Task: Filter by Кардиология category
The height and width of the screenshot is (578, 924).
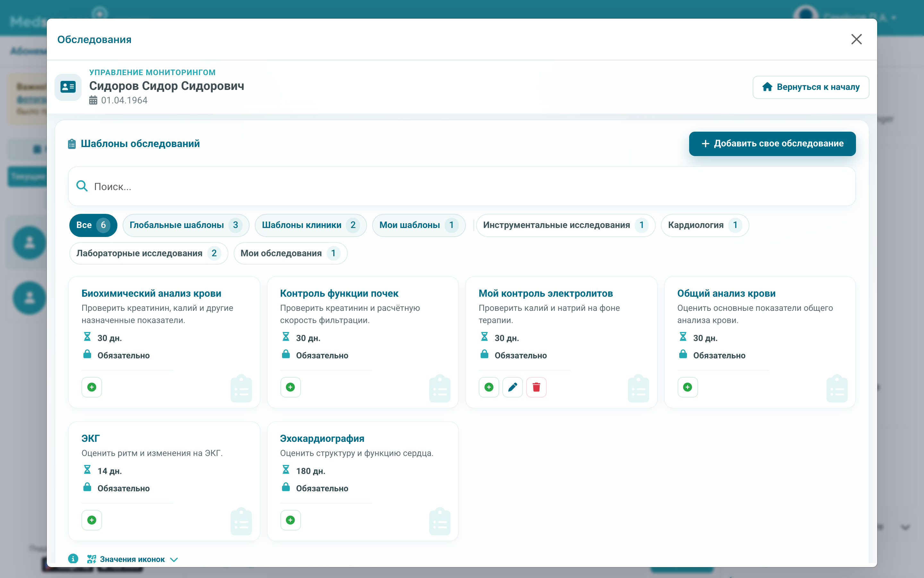Action: coord(705,225)
